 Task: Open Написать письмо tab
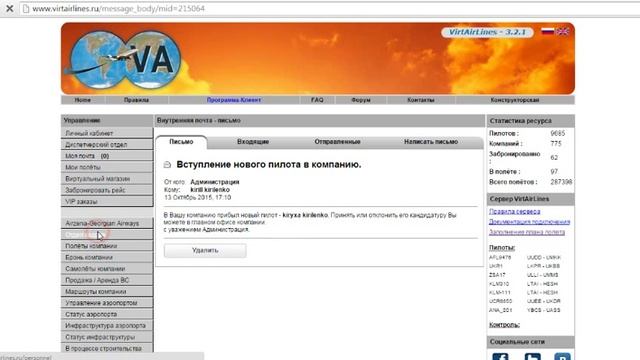[431, 142]
